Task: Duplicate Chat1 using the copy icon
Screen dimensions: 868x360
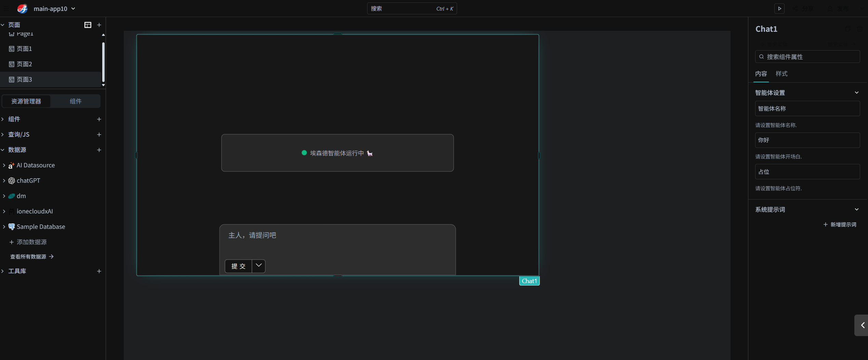Action: 848,29
